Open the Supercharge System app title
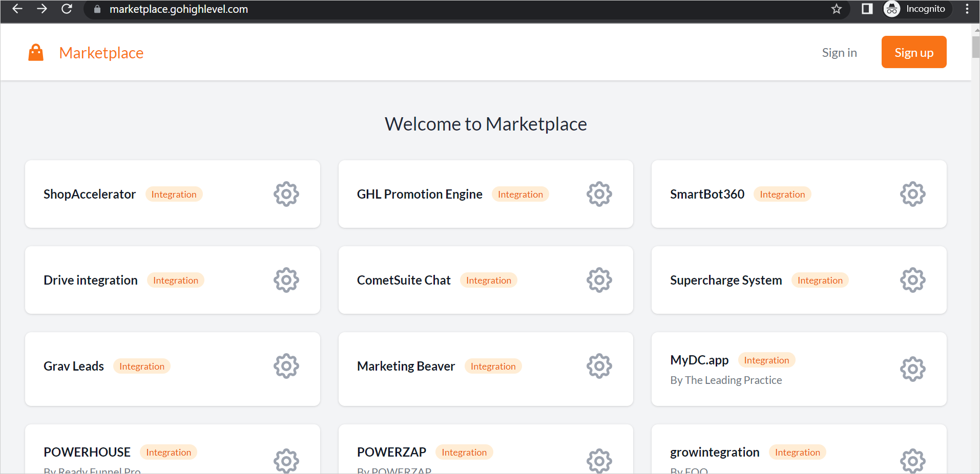Image resolution: width=980 pixels, height=474 pixels. click(x=725, y=280)
